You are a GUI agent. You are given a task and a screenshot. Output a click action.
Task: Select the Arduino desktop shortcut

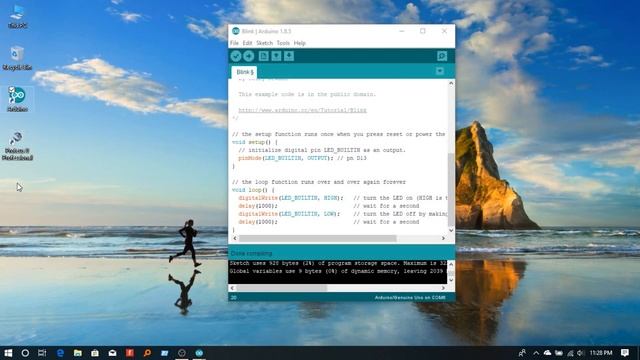tap(17, 99)
